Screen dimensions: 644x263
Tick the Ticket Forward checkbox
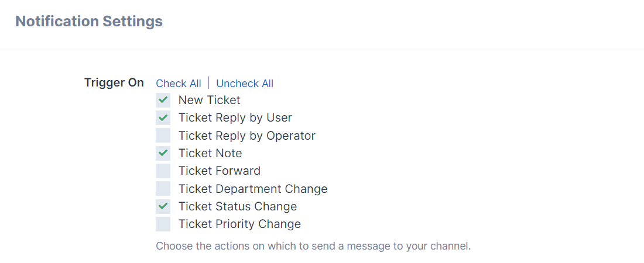tap(163, 171)
